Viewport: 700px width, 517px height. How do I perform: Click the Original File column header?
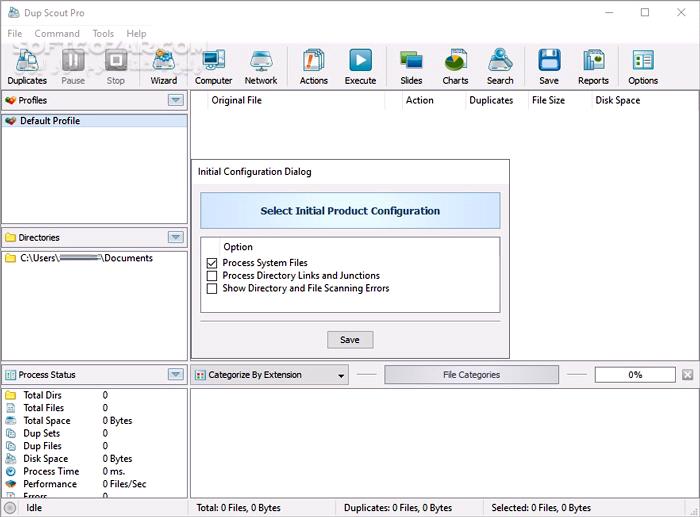[237, 100]
